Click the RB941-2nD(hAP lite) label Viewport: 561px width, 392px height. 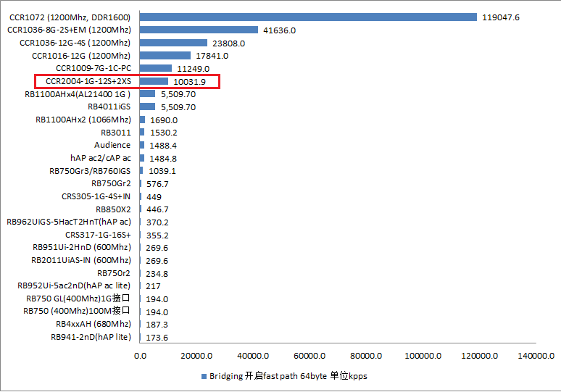(x=91, y=337)
